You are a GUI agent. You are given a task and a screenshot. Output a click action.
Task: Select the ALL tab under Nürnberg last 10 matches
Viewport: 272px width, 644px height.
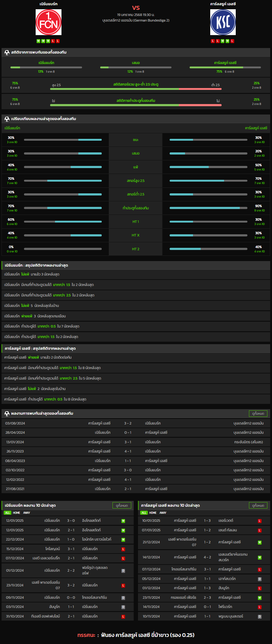coord(7,513)
